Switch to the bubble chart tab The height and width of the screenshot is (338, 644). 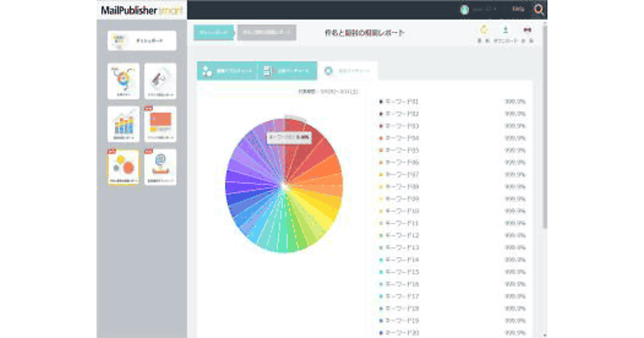227,71
